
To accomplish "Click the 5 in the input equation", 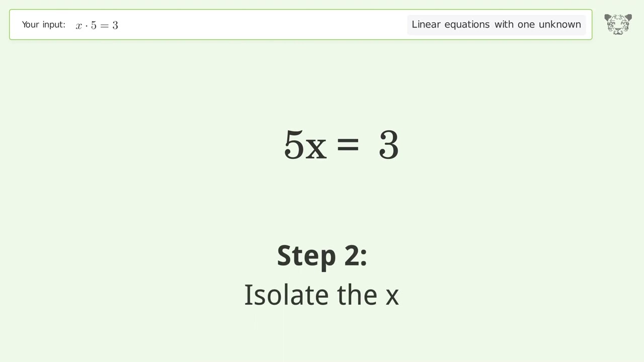I will coord(94,25).
